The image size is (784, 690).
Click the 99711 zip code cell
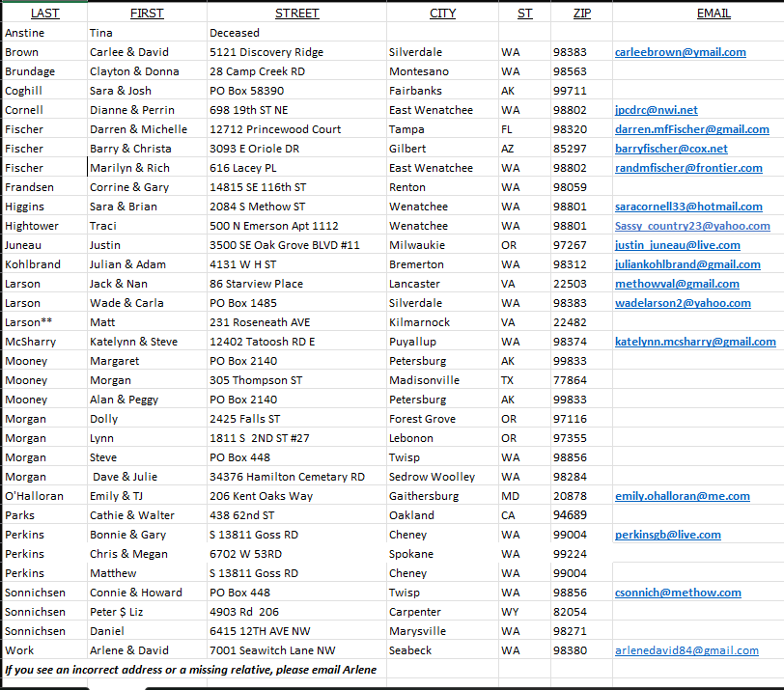click(581, 91)
